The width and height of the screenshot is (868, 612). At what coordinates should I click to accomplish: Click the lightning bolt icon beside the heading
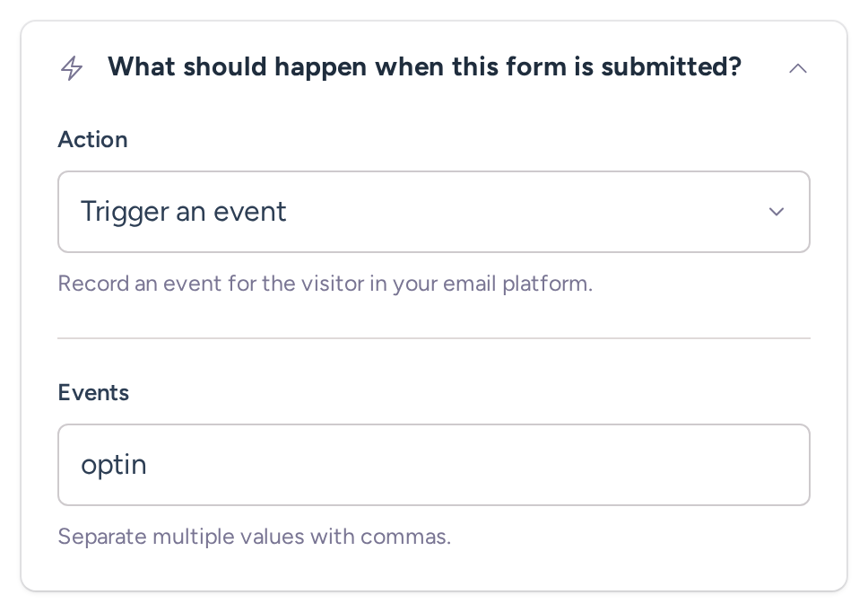[x=72, y=68]
